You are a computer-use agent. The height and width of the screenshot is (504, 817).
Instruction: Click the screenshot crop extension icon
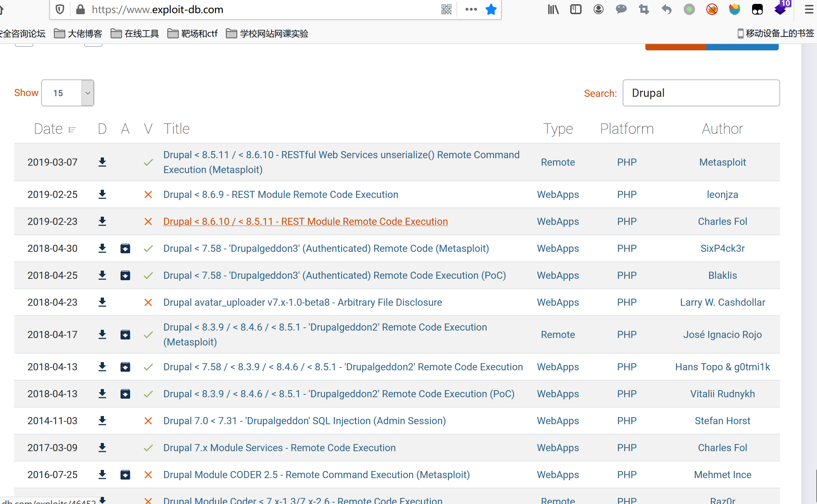point(644,10)
